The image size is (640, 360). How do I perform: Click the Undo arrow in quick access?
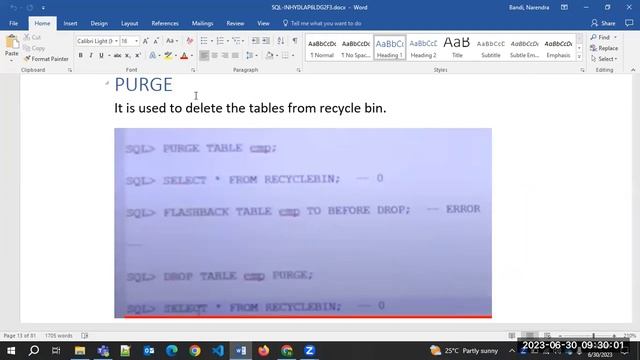pos(13,7)
